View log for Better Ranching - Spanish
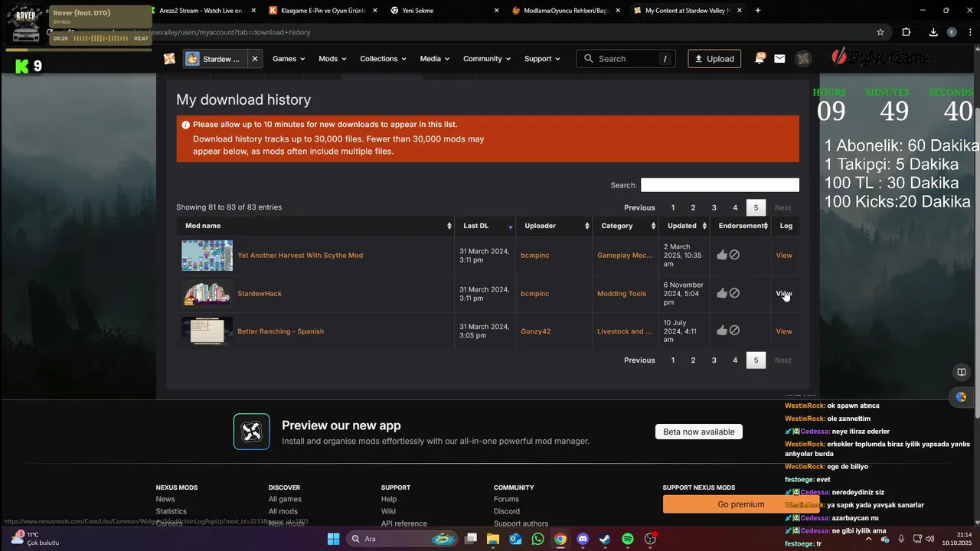 784,331
